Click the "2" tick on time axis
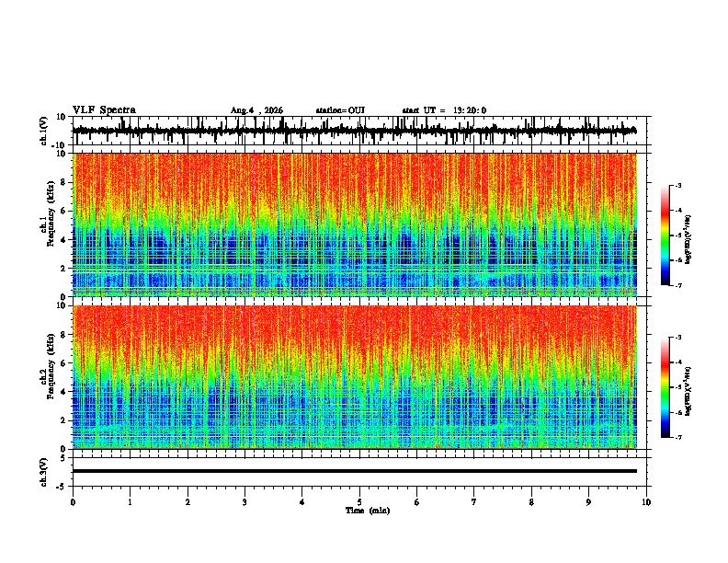The height and width of the screenshot is (563, 728). coord(188,502)
